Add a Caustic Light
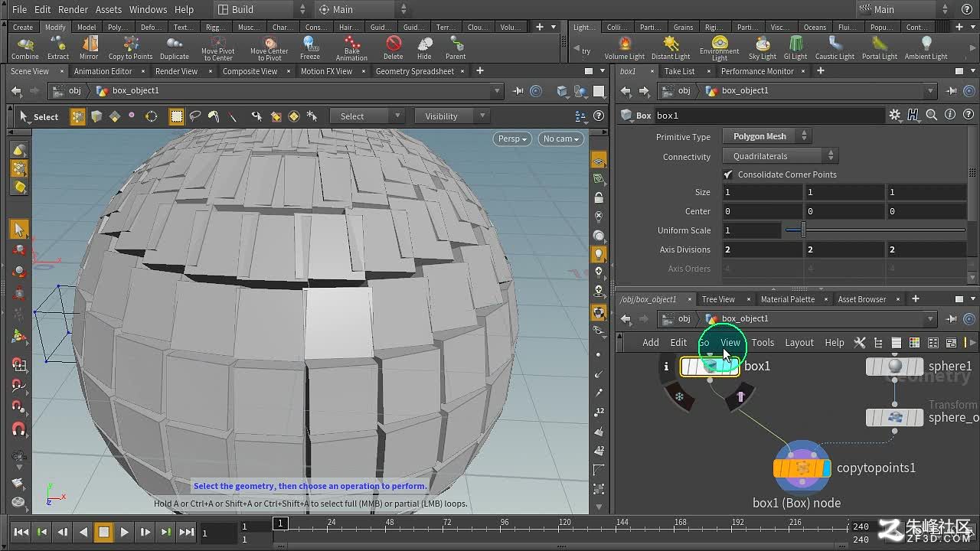980x551 pixels. click(x=835, y=47)
